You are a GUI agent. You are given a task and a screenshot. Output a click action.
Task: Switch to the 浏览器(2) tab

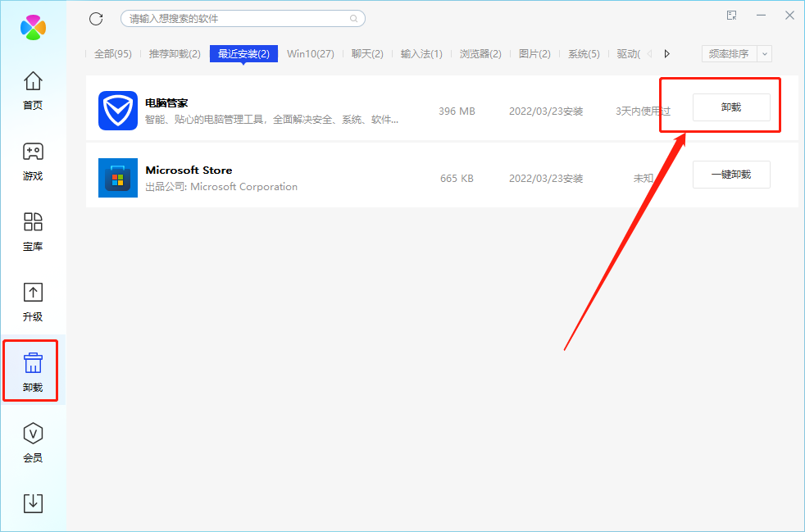480,54
